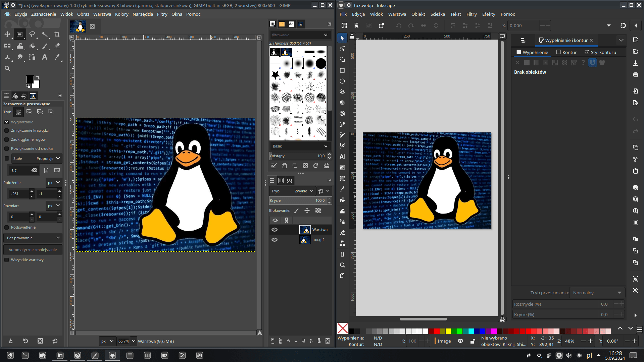Click GIMP reset tool options icon
The image size is (644, 362).
[55, 341]
